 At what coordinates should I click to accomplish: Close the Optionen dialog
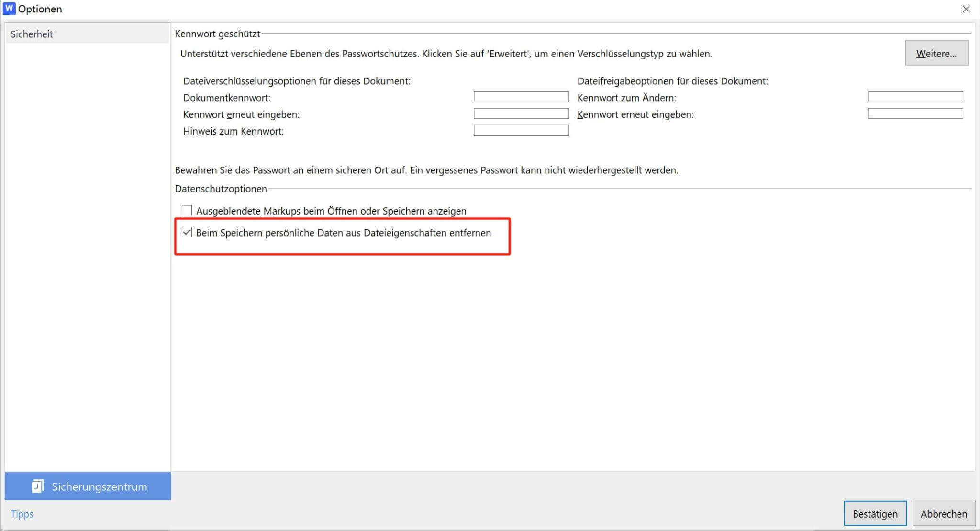click(x=968, y=9)
